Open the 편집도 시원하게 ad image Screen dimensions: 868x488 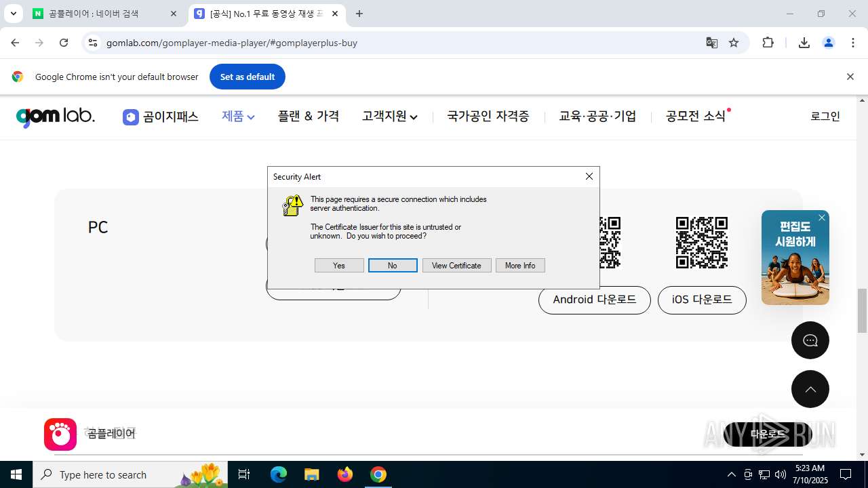click(x=795, y=258)
